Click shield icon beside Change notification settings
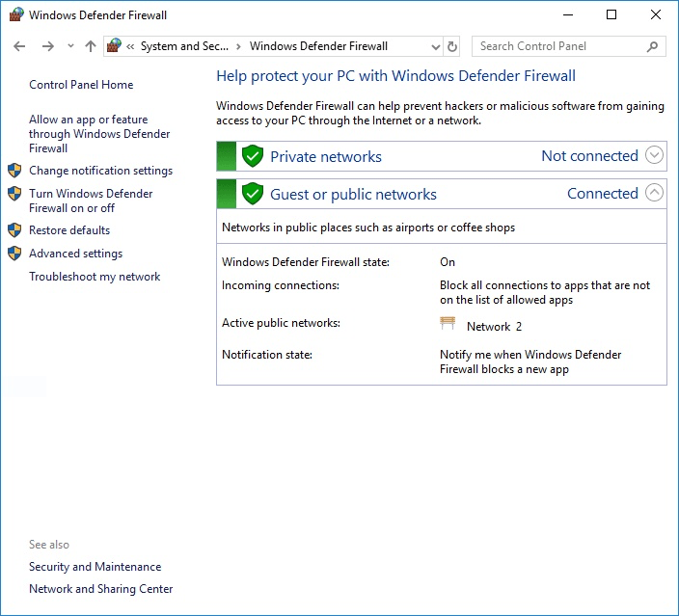Image resolution: width=679 pixels, height=616 pixels. click(14, 171)
